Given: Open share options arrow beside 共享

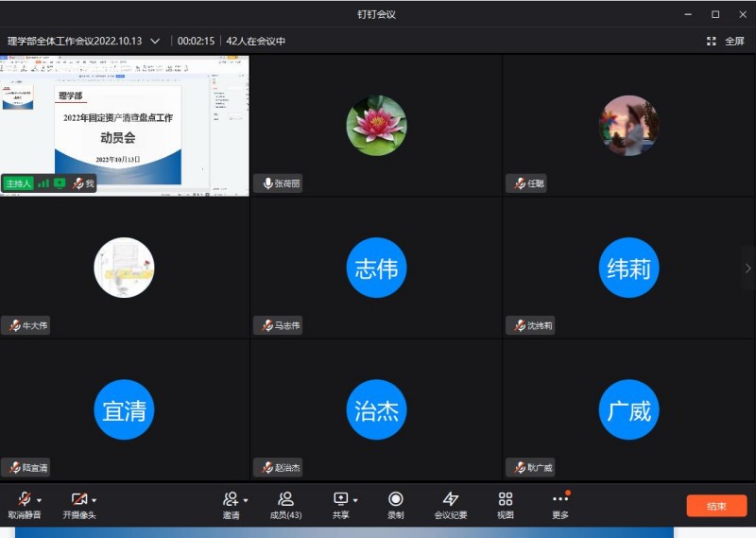Looking at the screenshot, I should (355, 500).
